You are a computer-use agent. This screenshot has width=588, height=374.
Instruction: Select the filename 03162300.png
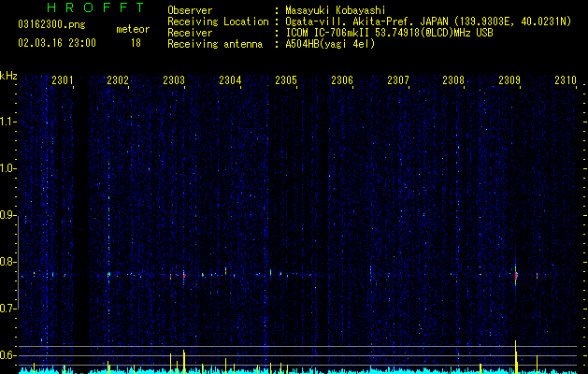51,25
